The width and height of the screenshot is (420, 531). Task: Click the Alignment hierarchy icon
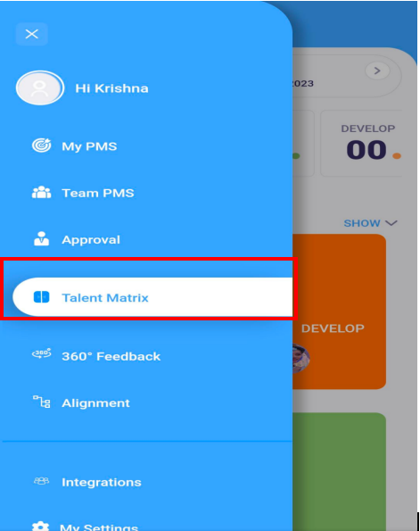point(42,402)
